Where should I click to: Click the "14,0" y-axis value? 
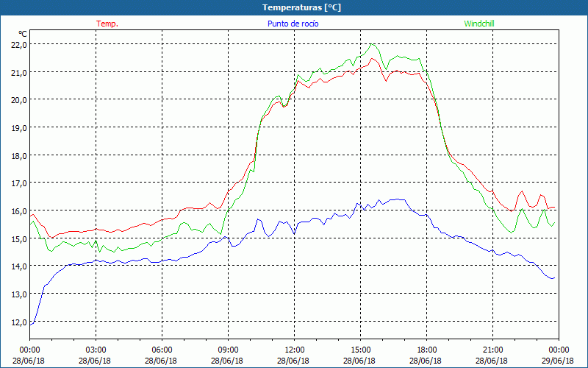coord(20,266)
